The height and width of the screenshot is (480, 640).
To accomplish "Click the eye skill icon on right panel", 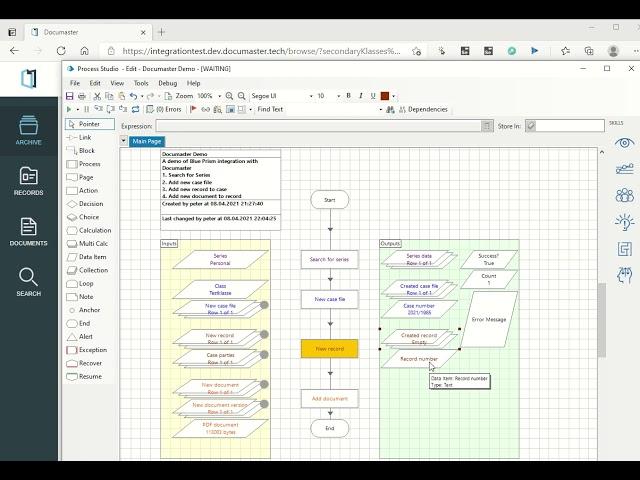I will [x=624, y=143].
